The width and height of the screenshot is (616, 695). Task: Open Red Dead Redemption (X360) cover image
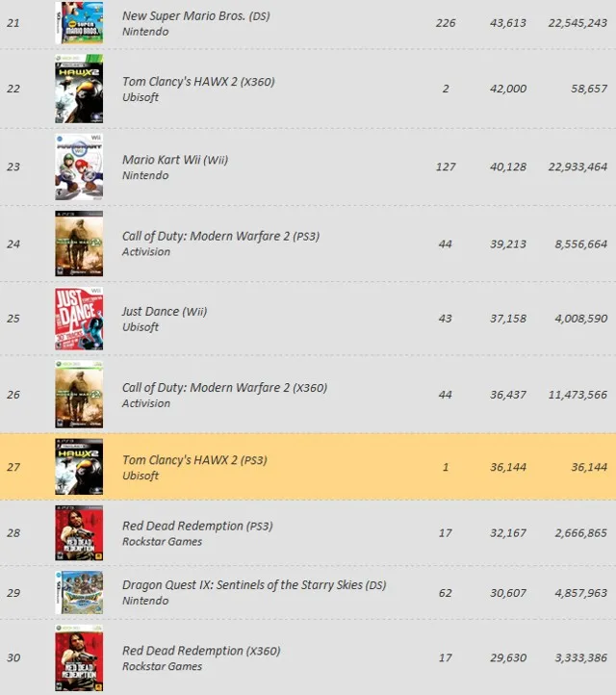tap(79, 658)
